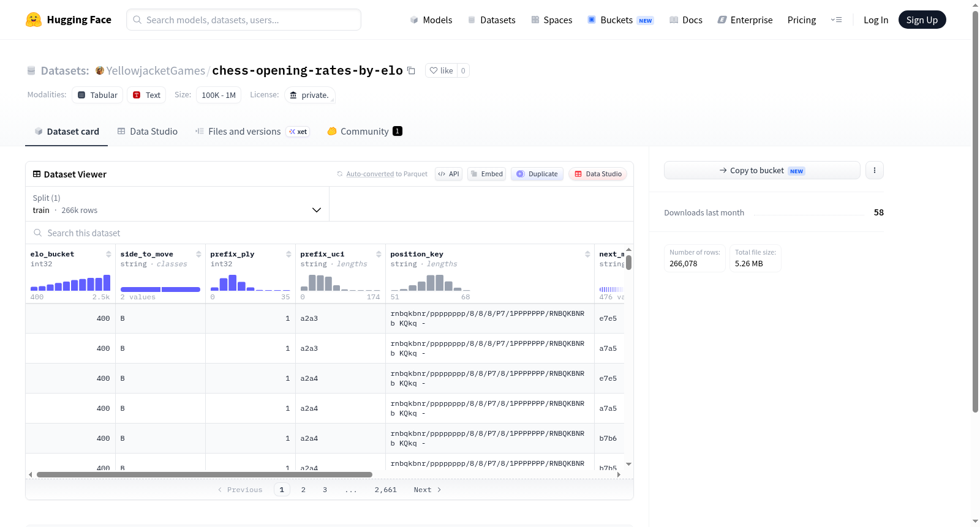The image size is (980, 527).
Task: Open the Datasets page
Action: (x=491, y=20)
